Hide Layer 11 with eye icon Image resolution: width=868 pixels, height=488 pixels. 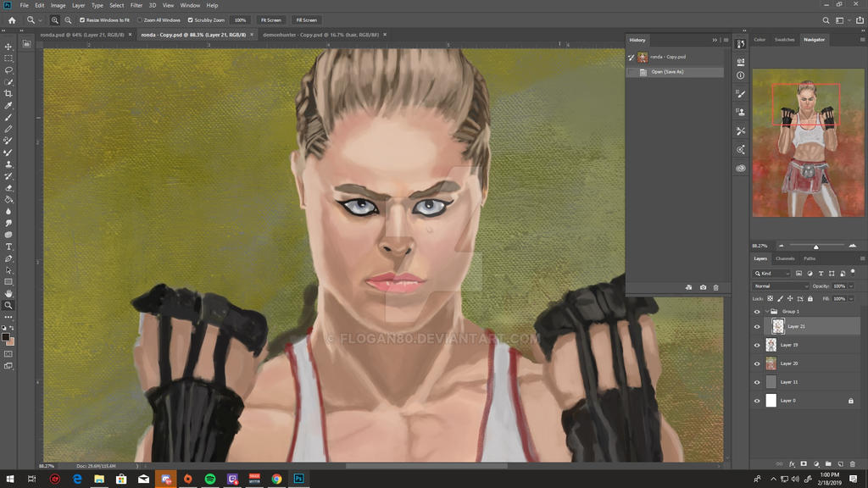point(757,382)
